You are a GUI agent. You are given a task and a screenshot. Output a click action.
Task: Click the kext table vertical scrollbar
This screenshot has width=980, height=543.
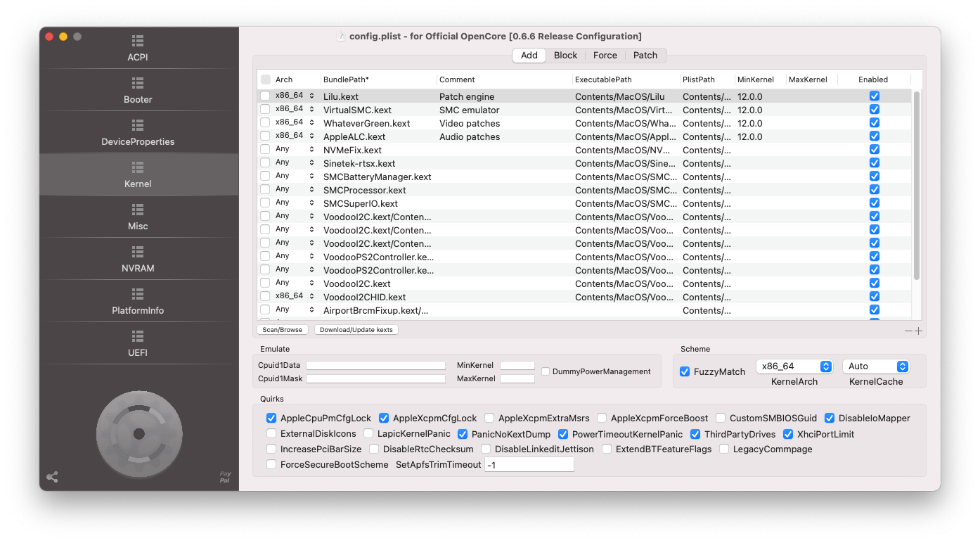pos(917,185)
